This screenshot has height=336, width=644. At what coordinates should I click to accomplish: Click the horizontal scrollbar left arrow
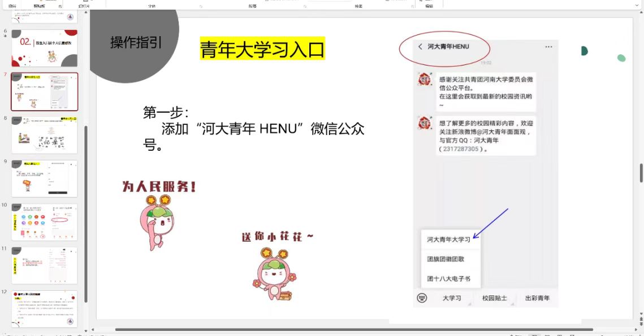click(x=93, y=329)
